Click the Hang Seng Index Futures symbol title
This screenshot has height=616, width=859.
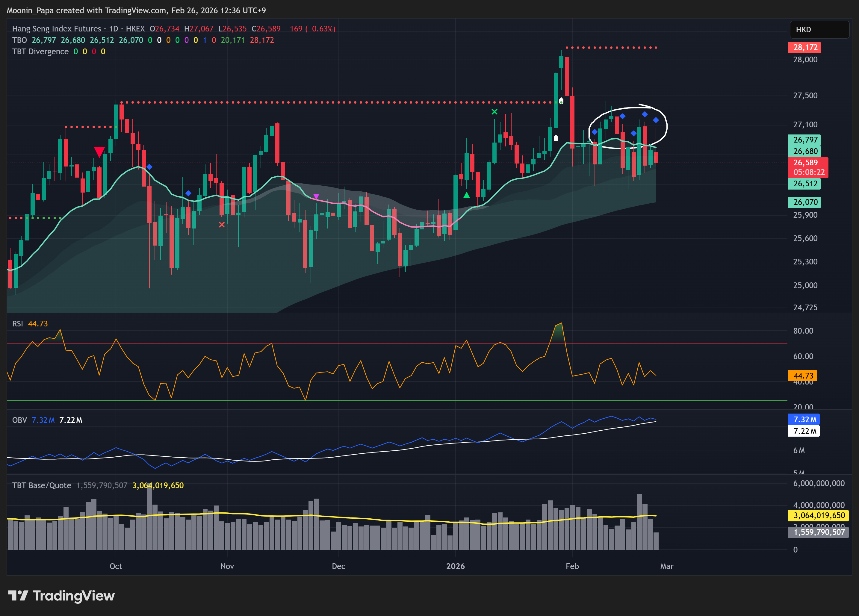[56, 29]
